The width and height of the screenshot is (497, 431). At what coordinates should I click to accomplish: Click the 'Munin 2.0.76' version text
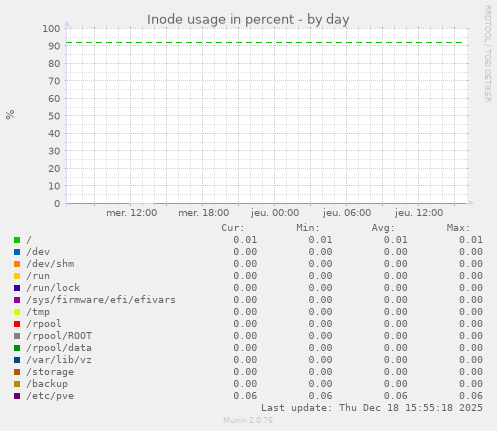point(248,420)
